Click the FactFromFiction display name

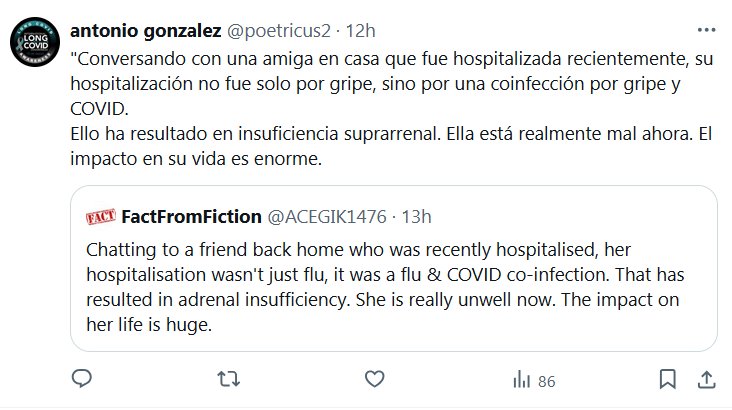tap(190, 215)
